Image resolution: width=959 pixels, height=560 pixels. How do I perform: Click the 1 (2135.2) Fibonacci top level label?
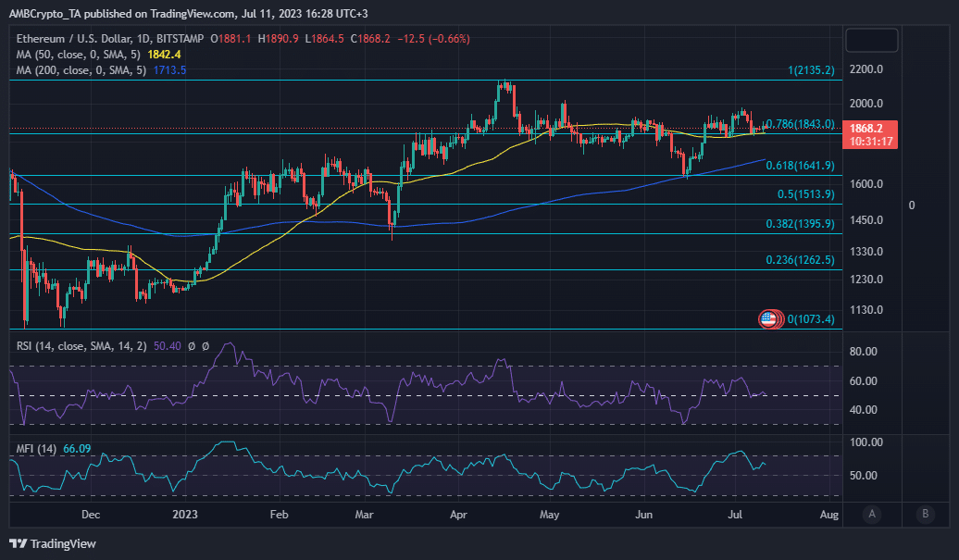(x=810, y=70)
